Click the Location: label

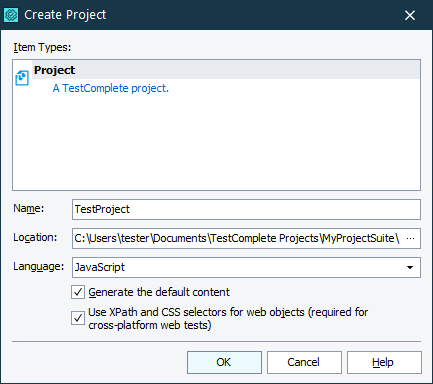point(35,237)
